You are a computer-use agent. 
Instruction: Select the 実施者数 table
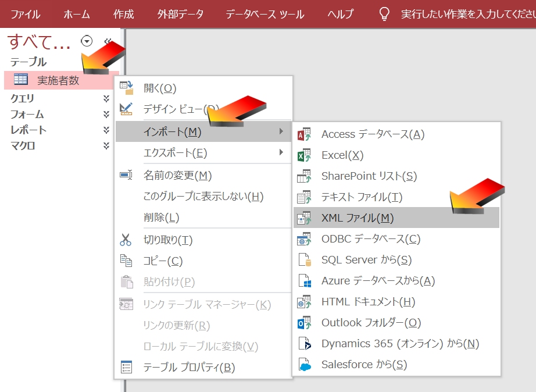click(x=62, y=80)
